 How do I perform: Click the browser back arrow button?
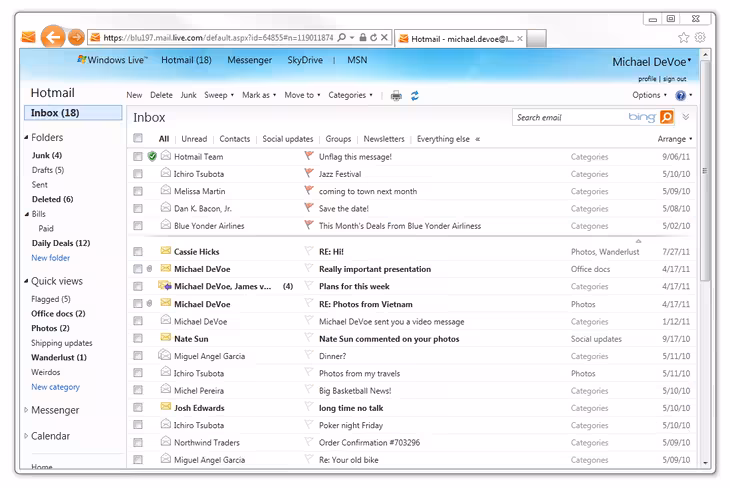pyautogui.click(x=53, y=37)
